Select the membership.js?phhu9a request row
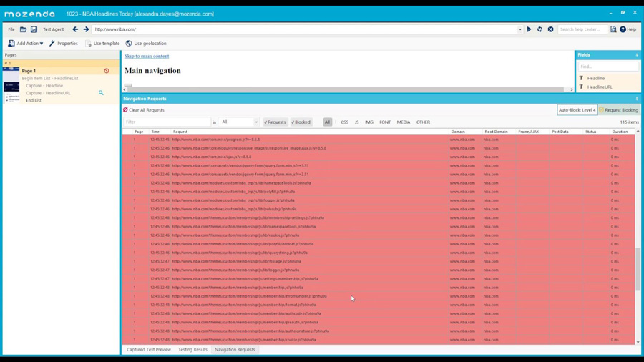 pyautogui.click(x=379, y=288)
